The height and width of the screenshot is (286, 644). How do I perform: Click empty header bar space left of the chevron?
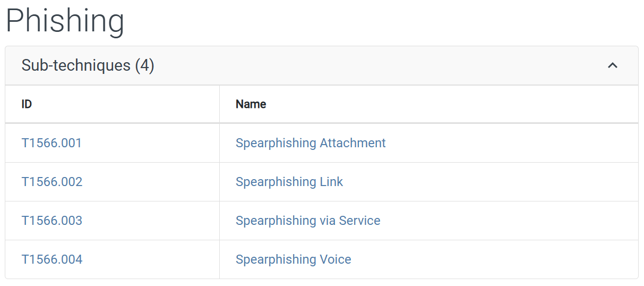click(x=380, y=65)
